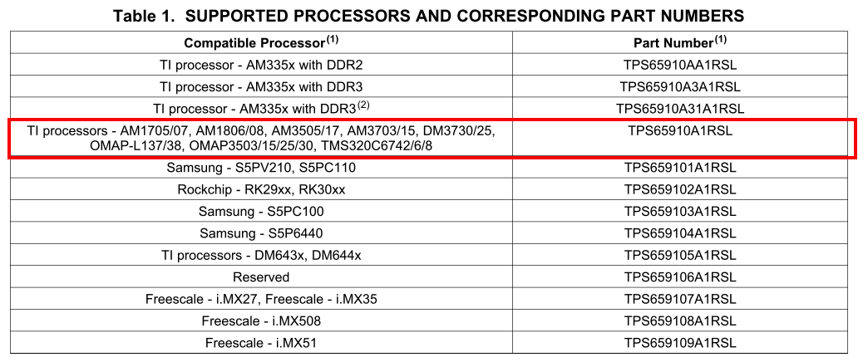The image size is (868, 362).
Task: Click the TPS659109A1RSL part number
Action: [680, 343]
